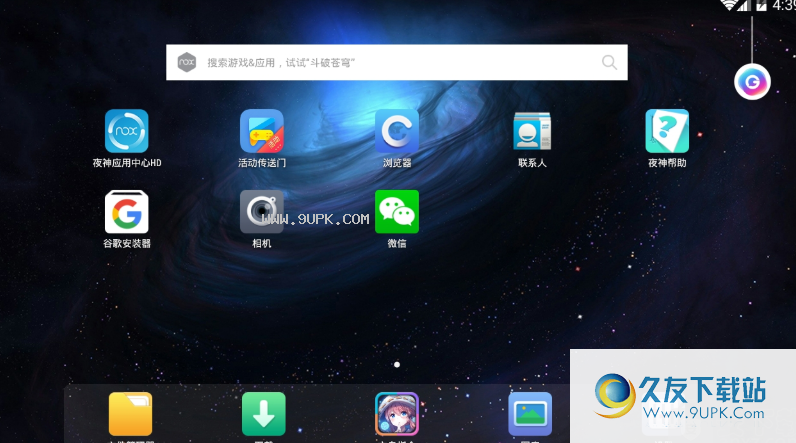Viewport: 796px width, 443px height.
Task: Open the yellow file manager dock icon
Action: pos(130,414)
